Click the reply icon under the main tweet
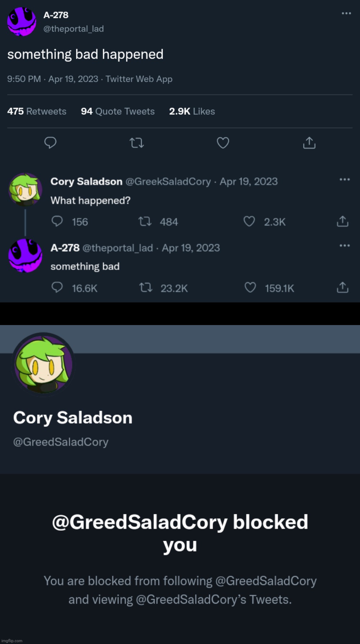Image resolution: width=360 pixels, height=644 pixels. tap(50, 143)
